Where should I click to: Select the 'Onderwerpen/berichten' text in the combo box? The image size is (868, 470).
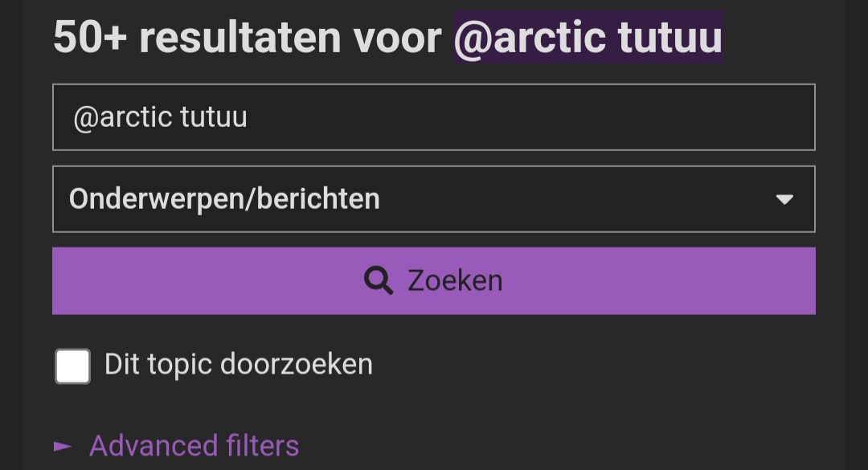pyautogui.click(x=224, y=198)
